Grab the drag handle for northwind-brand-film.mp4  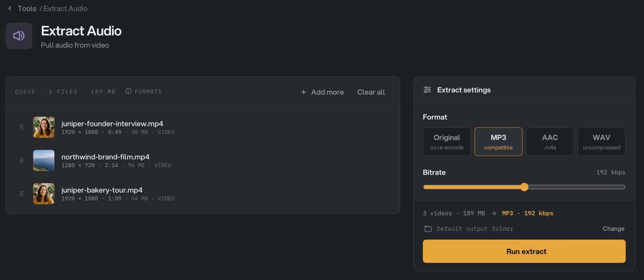pyautogui.click(x=22, y=160)
